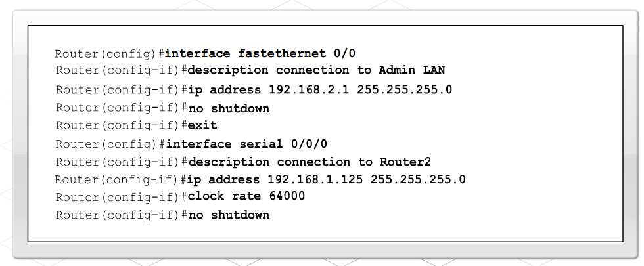Click the subnet mask after 192.168.1.125
The image size is (644, 266).
click(x=418, y=179)
